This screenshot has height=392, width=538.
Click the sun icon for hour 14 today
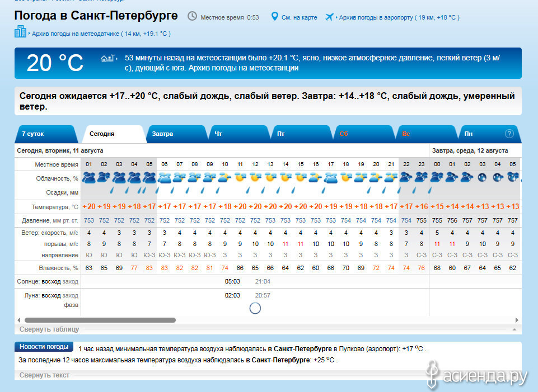click(x=286, y=177)
